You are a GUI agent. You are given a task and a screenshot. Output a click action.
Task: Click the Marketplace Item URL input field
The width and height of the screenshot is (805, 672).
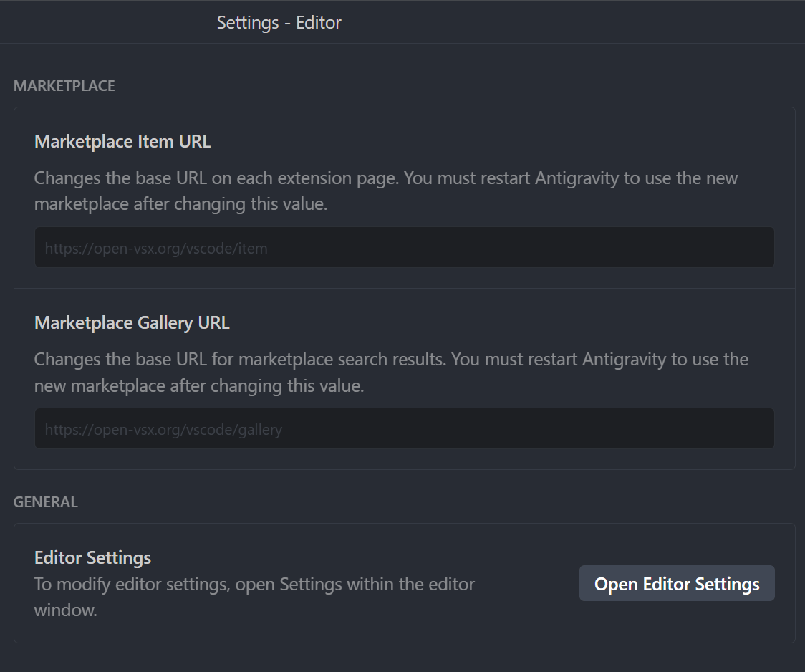(404, 247)
